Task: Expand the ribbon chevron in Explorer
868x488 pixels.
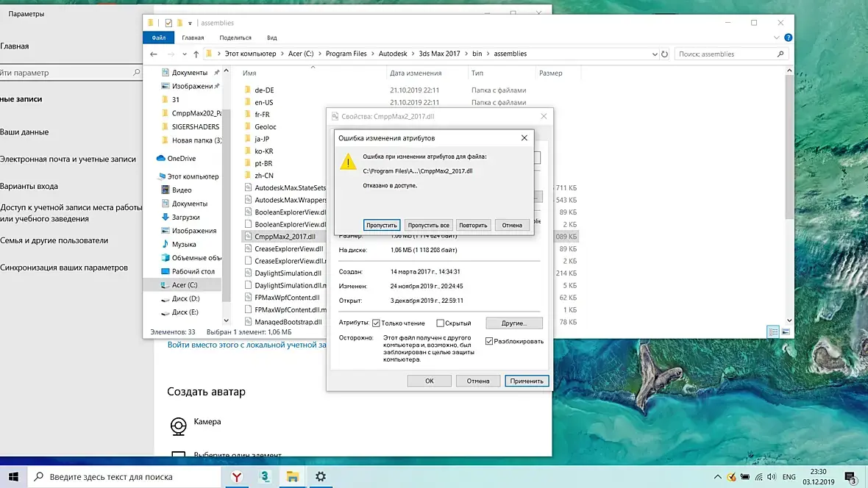Action: pos(776,37)
